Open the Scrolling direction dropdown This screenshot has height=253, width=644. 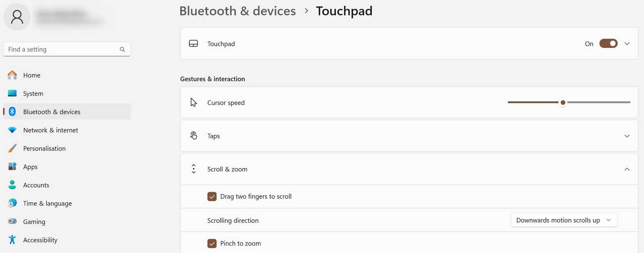(x=564, y=220)
